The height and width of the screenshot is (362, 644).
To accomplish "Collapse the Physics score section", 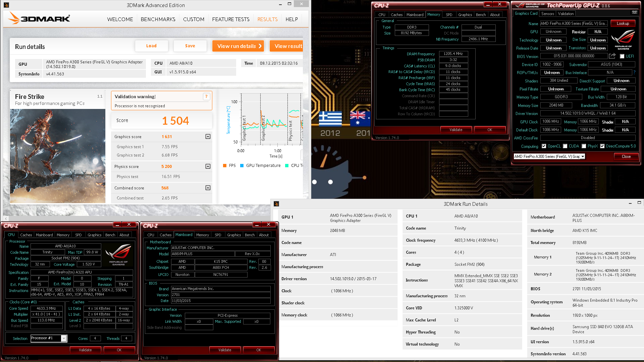I will (208, 166).
